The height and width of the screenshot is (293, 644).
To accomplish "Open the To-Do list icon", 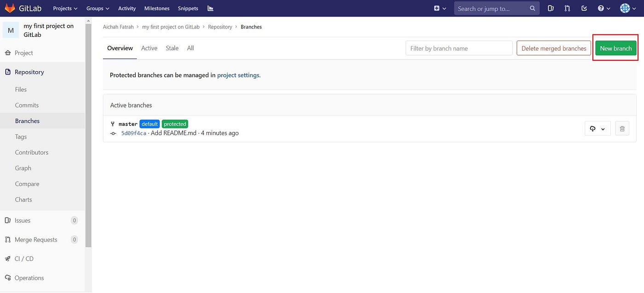I will (x=584, y=8).
